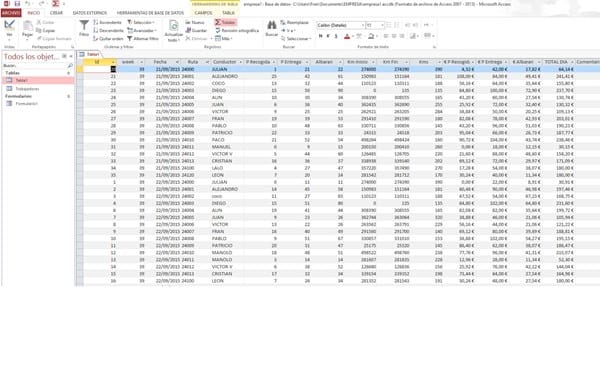Toggle Alternar filtro

143,39
